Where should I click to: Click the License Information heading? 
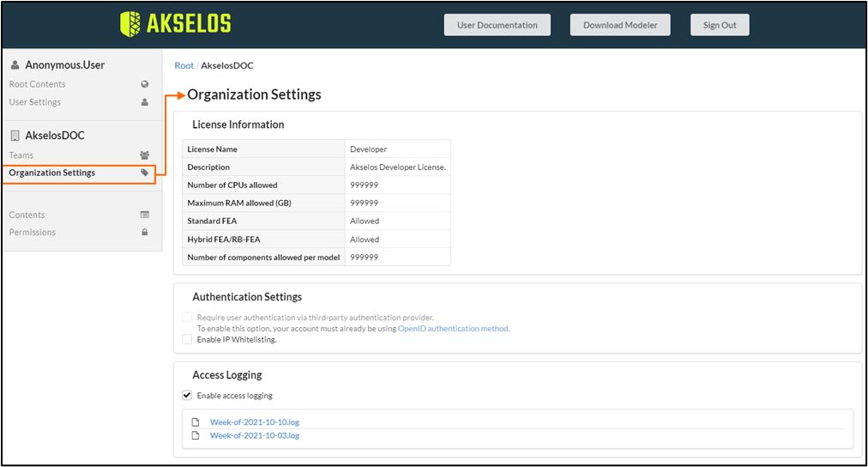click(x=238, y=124)
